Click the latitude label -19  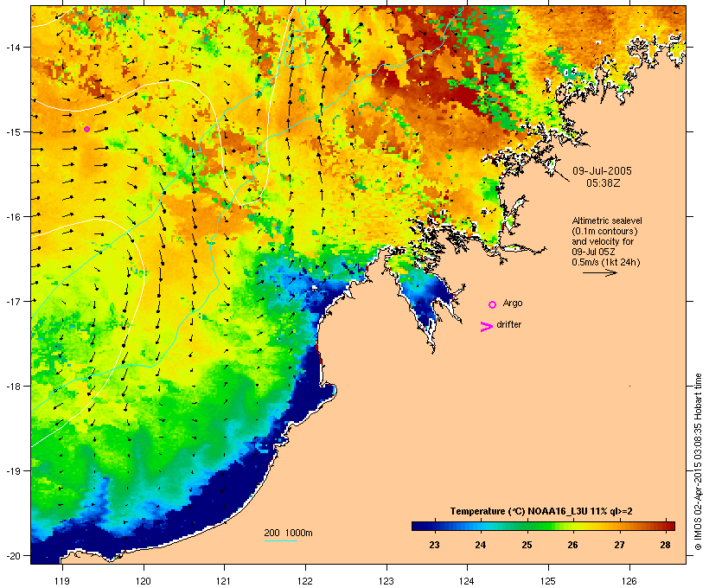(13, 471)
